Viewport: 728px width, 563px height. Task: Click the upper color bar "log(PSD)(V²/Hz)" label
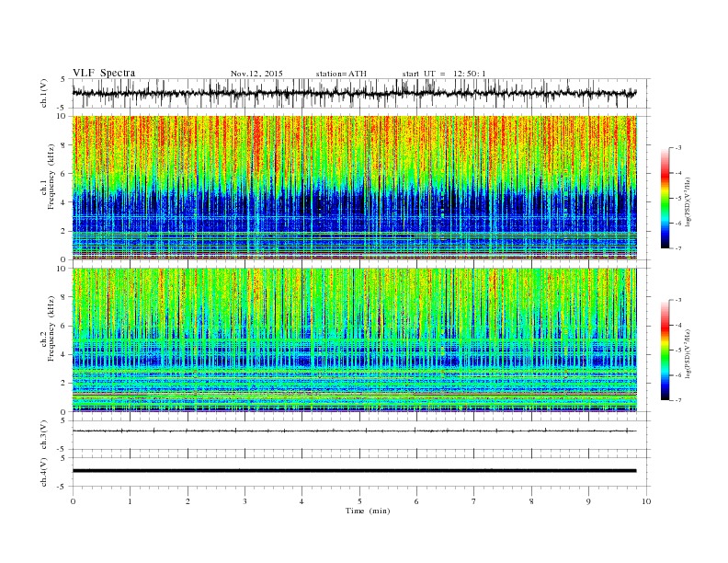click(688, 201)
